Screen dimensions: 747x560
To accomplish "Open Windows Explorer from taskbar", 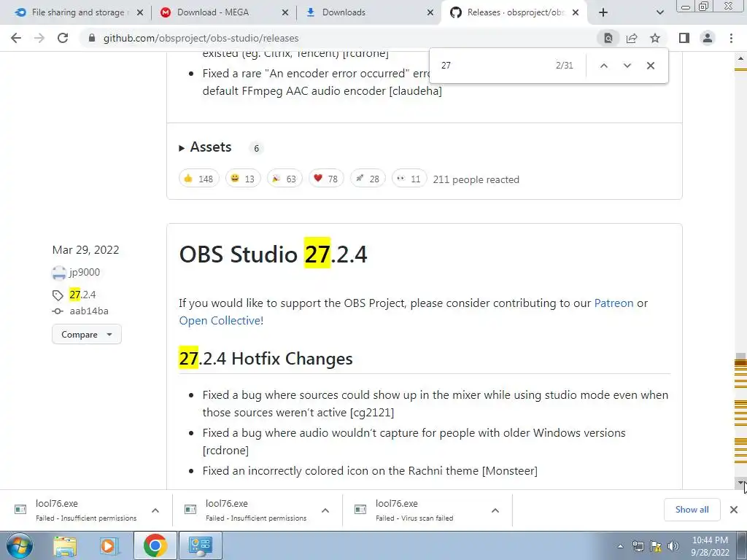I will [x=65, y=545].
